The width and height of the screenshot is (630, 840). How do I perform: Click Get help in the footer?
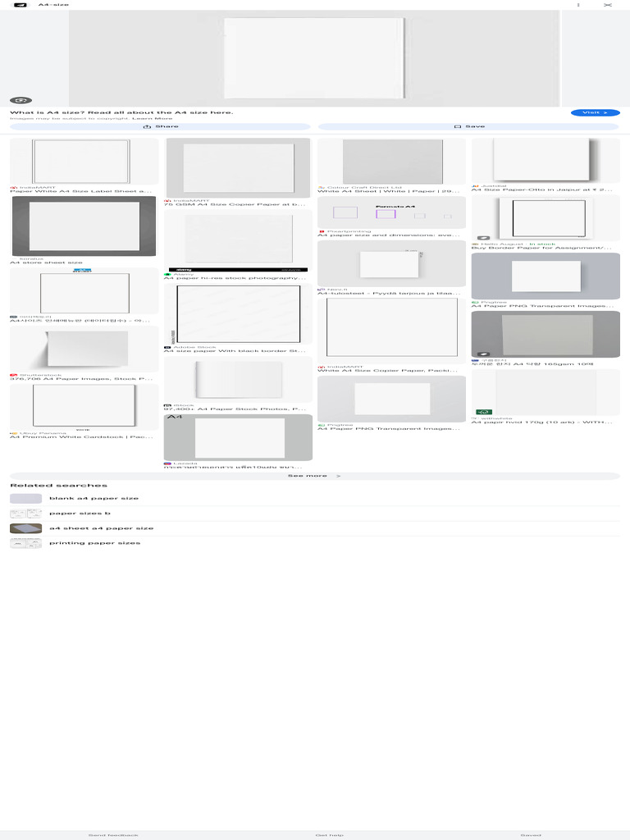tap(330, 835)
